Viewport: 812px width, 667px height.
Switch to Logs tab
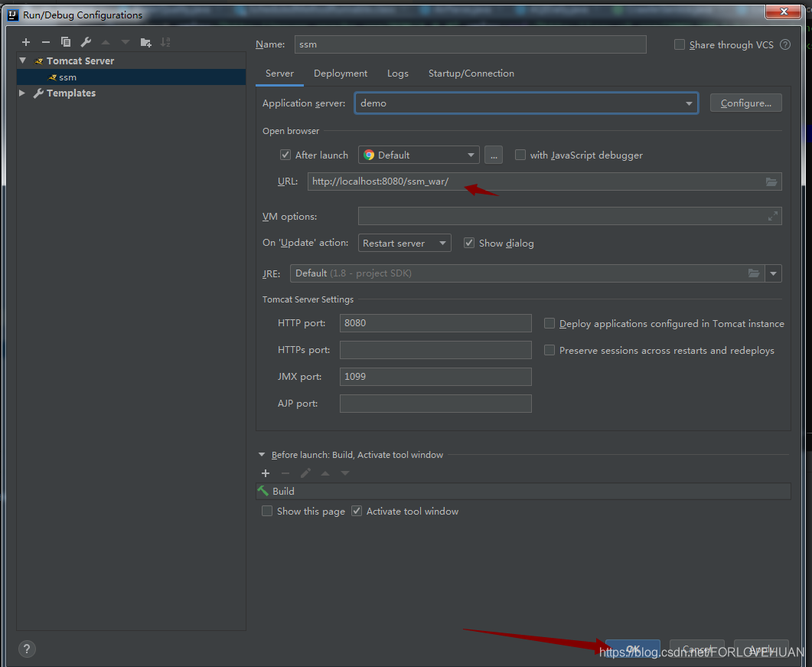tap(398, 74)
